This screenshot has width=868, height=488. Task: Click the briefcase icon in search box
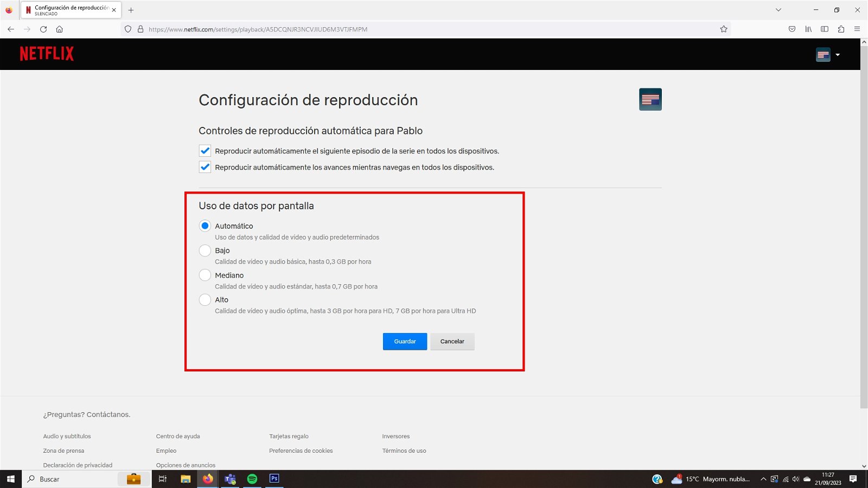coord(133,479)
